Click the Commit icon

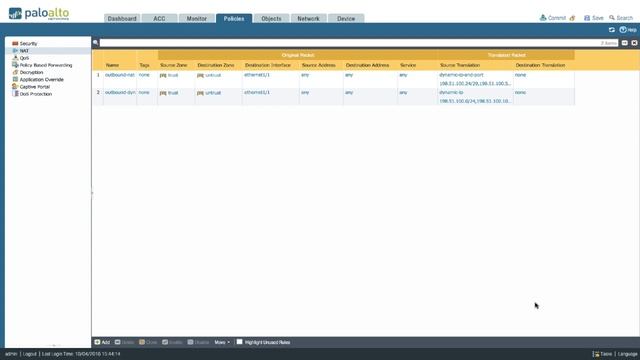543,18
